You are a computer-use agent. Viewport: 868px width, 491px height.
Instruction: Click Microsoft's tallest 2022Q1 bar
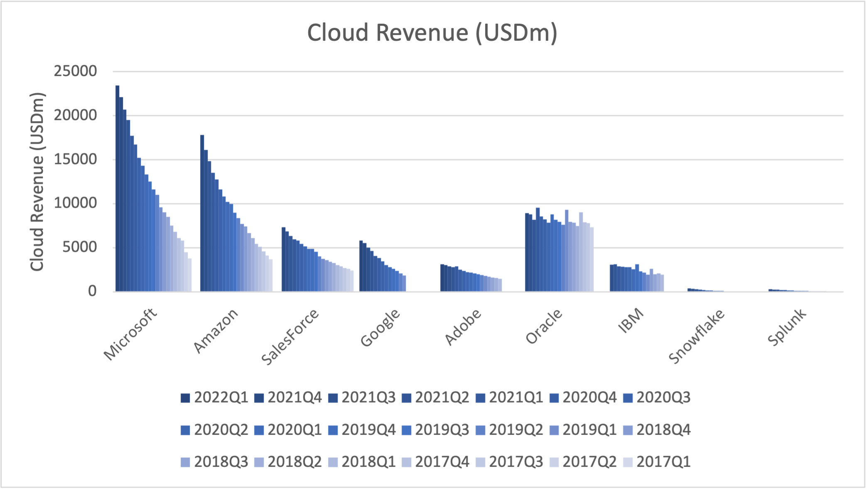click(118, 189)
